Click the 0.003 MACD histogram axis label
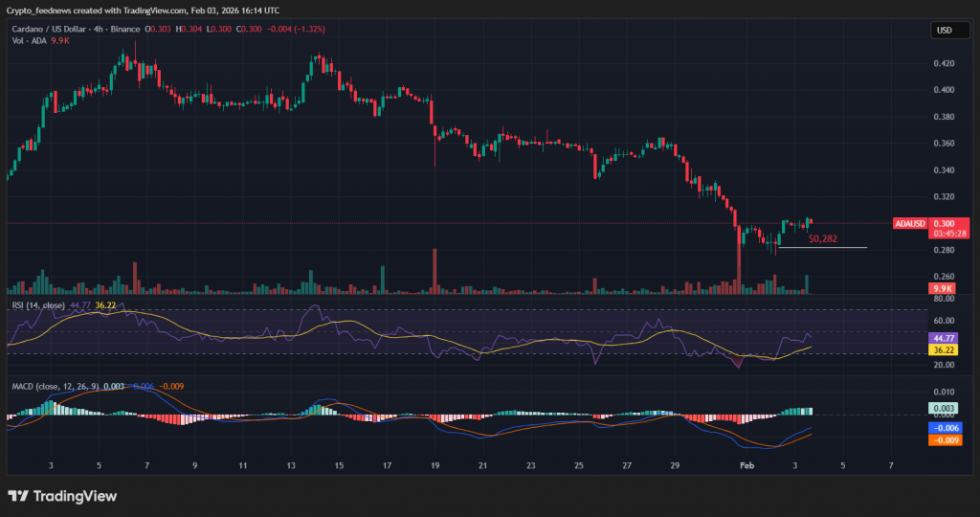Viewport: 980px width, 517px height. coord(943,408)
